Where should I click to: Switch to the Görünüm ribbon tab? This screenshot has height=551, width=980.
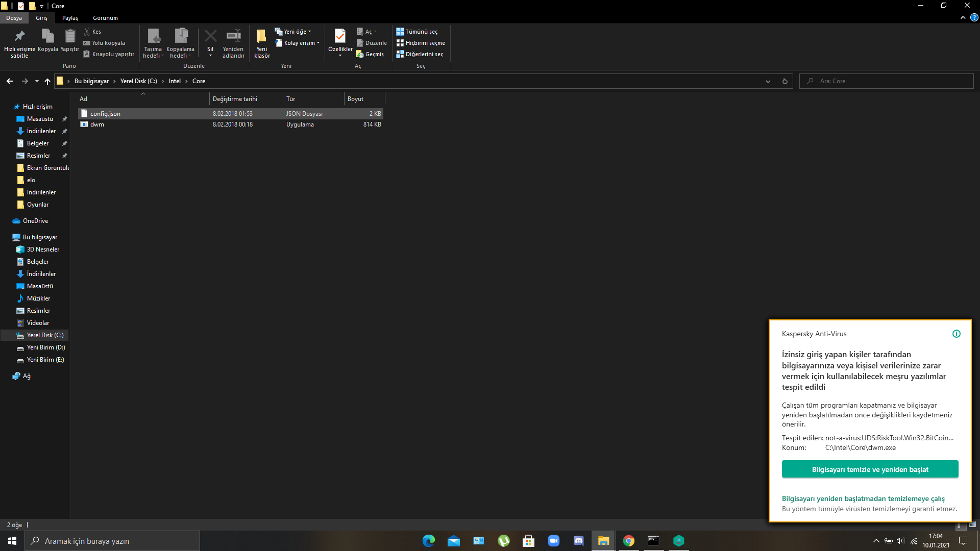pos(105,18)
